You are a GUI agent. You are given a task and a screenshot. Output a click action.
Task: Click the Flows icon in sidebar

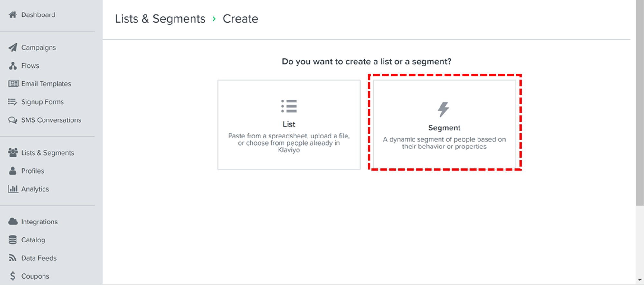coord(13,66)
